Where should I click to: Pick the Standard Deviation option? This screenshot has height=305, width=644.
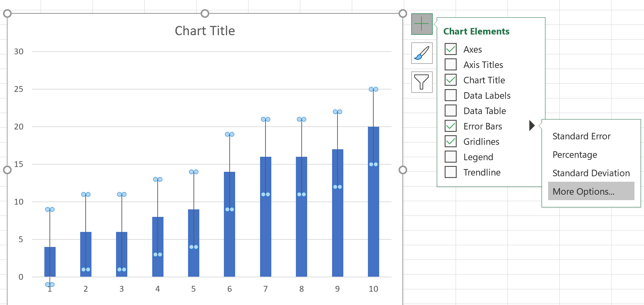[x=591, y=173]
